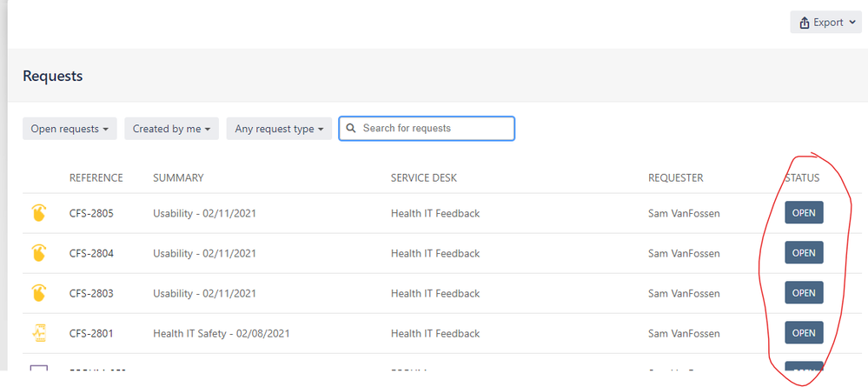This screenshot has width=868, height=387.
Task: Click the Health IT Safety request icon
Action: 39,333
